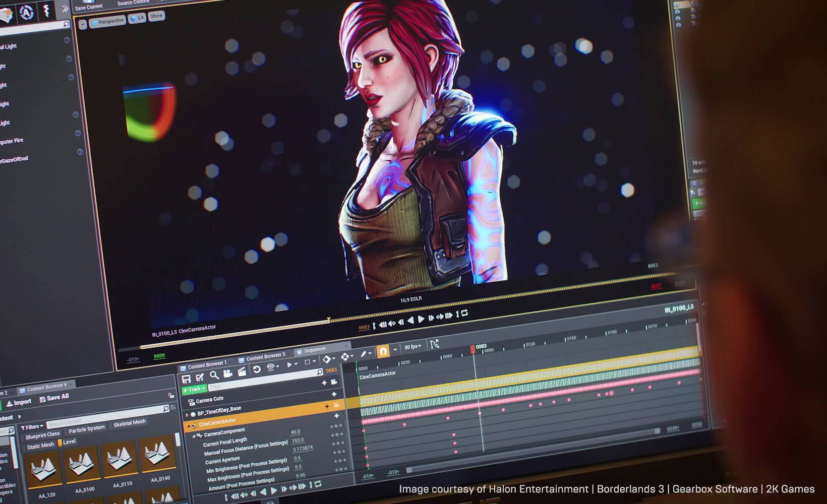Viewport: 827px width, 504px height.
Task: Click the curve editor icon beside 30 fps
Action: [x=434, y=344]
